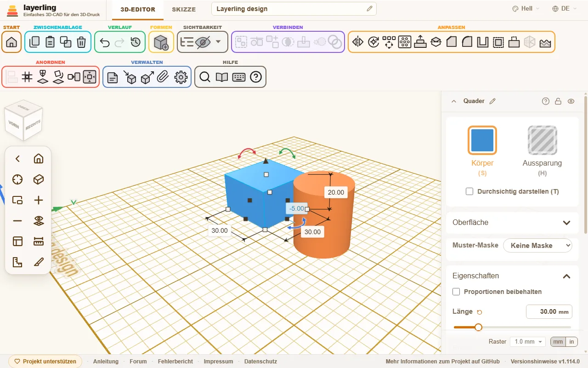The image size is (588, 368).
Task: Click Projekt unterstützen button
Action: click(x=45, y=362)
